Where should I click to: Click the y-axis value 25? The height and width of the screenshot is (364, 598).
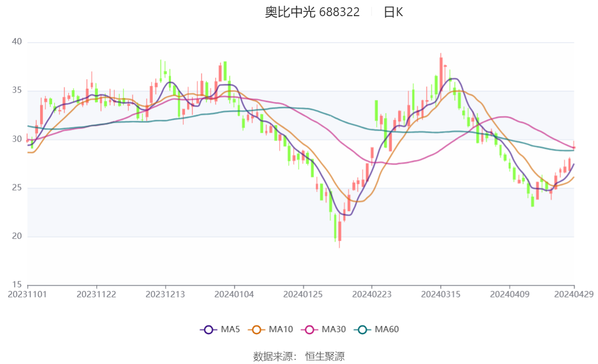[17, 187]
